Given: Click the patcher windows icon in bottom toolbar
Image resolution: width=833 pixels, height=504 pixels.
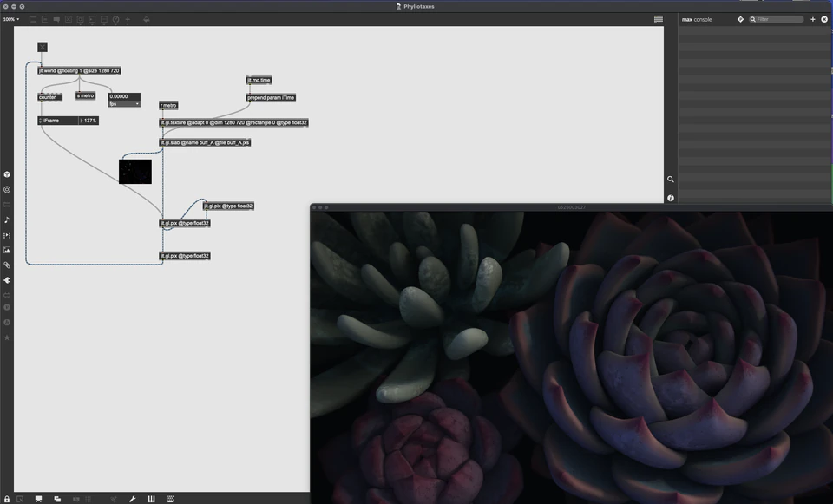Looking at the screenshot, I should (57, 499).
